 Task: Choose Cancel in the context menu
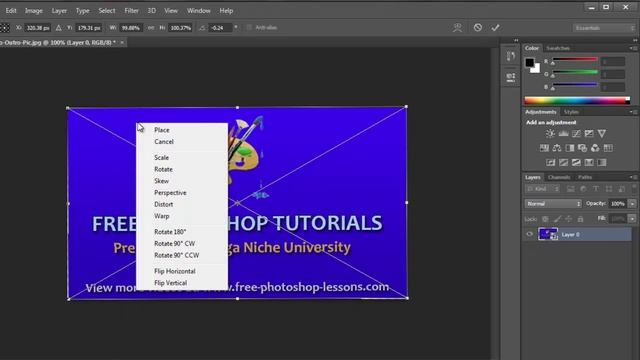point(164,142)
